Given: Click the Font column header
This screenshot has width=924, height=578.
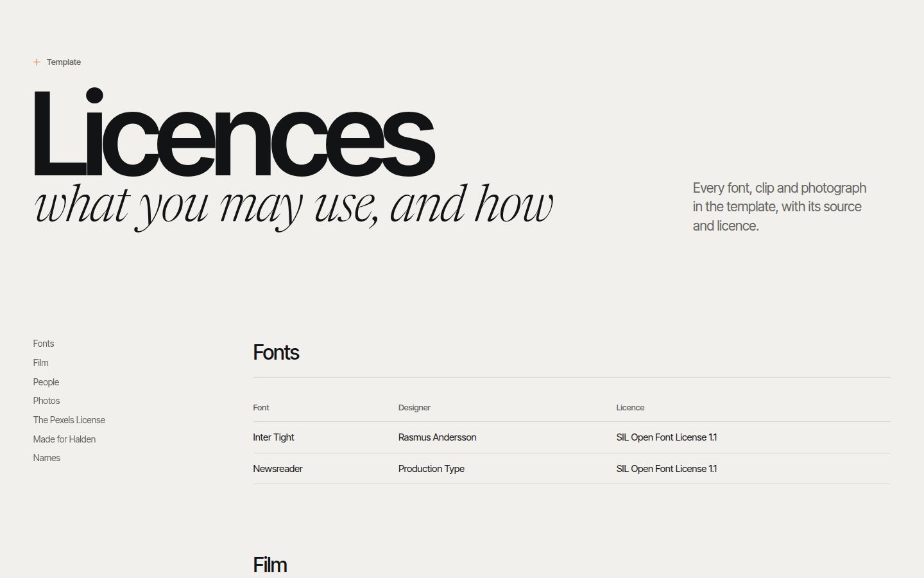Looking at the screenshot, I should tap(261, 408).
